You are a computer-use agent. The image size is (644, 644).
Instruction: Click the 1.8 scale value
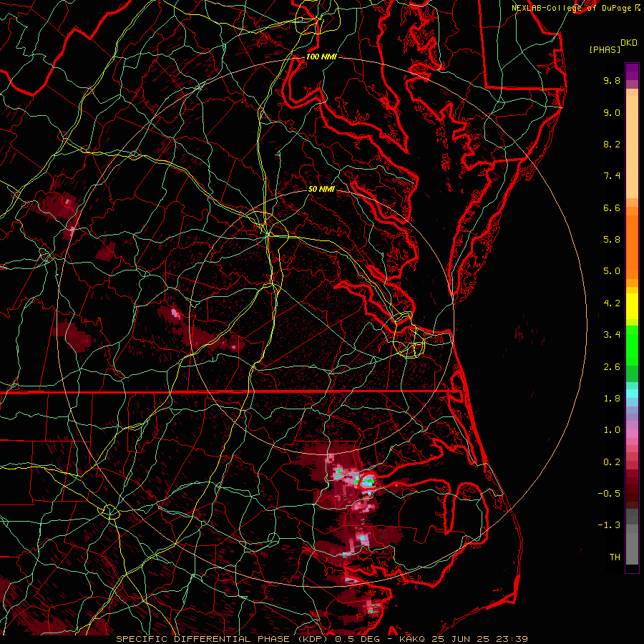[612, 399]
